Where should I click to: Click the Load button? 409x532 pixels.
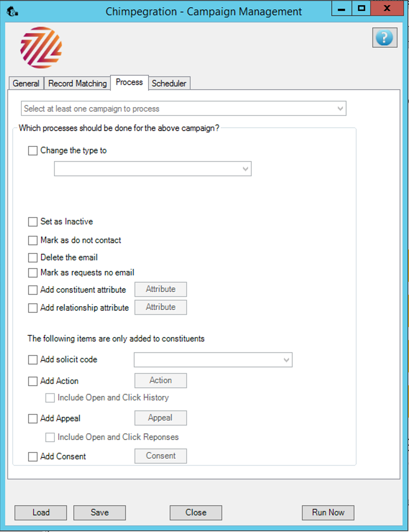(41, 513)
